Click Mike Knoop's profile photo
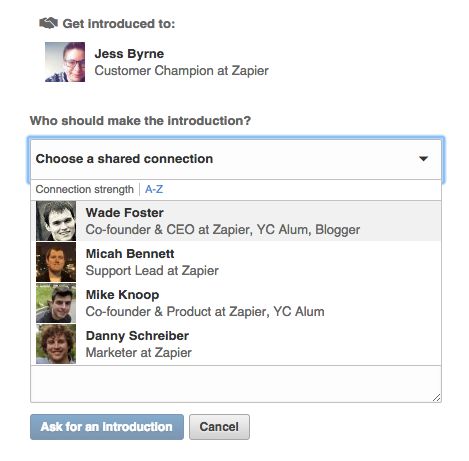The width and height of the screenshot is (469, 461). tap(56, 303)
